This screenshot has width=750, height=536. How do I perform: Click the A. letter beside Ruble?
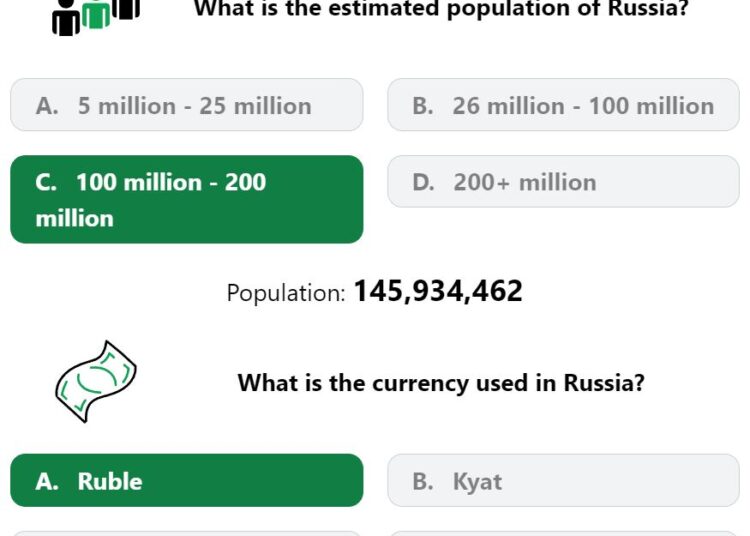[x=47, y=481]
